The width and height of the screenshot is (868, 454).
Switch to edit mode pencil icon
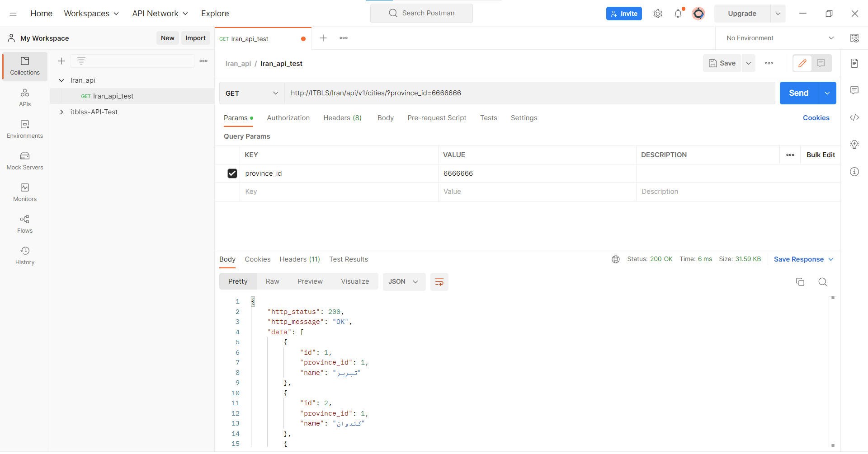click(802, 63)
